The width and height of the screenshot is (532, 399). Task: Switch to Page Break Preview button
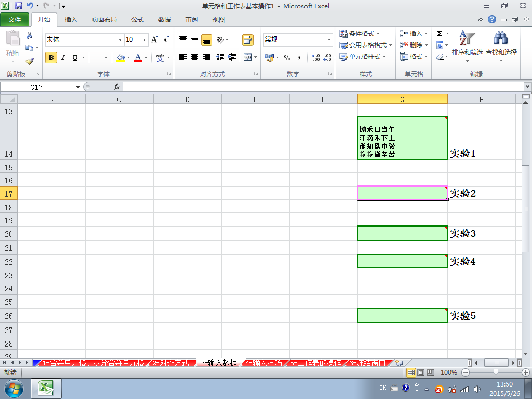click(431, 373)
